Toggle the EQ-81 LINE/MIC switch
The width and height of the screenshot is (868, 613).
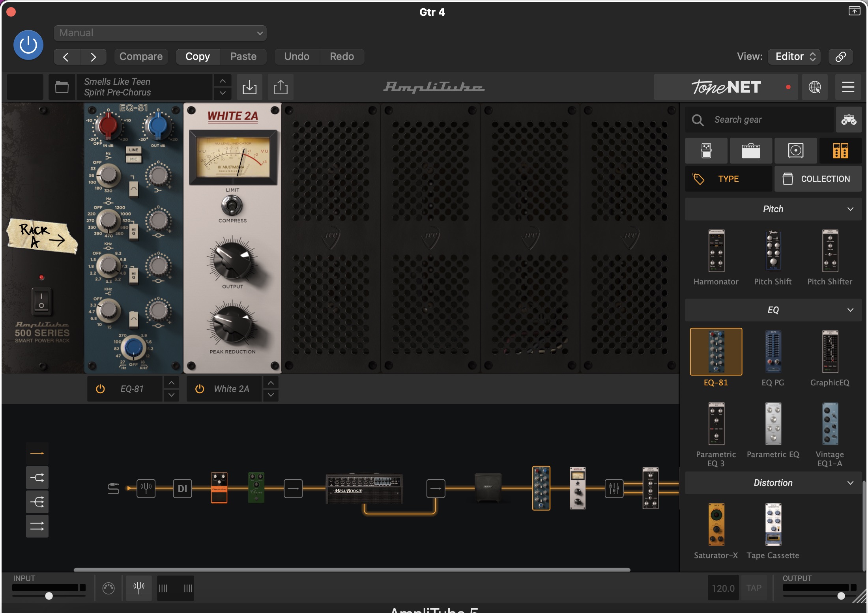click(x=134, y=154)
